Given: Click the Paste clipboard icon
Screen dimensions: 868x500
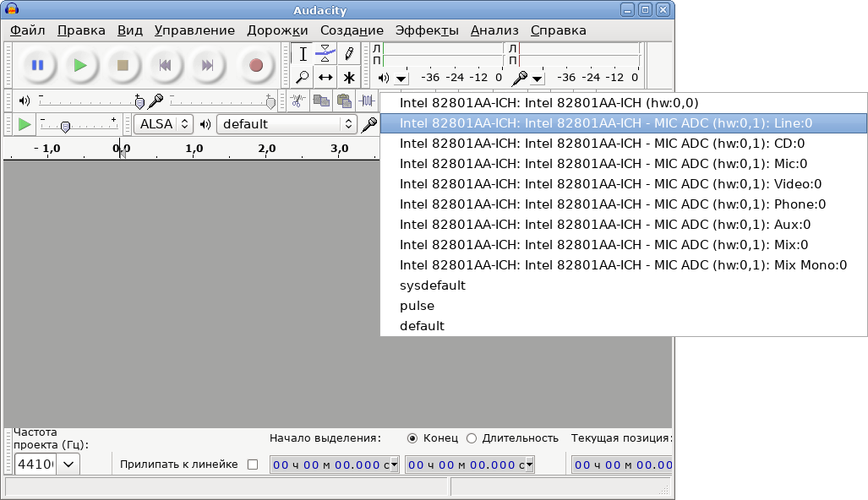Looking at the screenshot, I should pyautogui.click(x=344, y=101).
